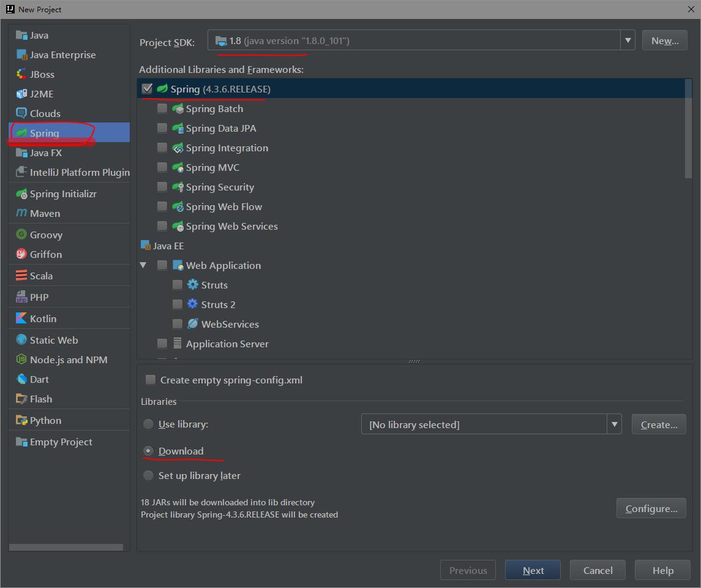This screenshot has height=588, width=701.
Task: Select the Scala icon
Action: pyautogui.click(x=21, y=276)
